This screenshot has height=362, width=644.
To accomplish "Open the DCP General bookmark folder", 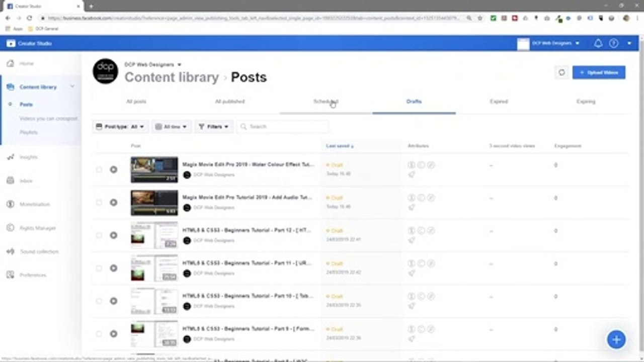I will click(43, 29).
